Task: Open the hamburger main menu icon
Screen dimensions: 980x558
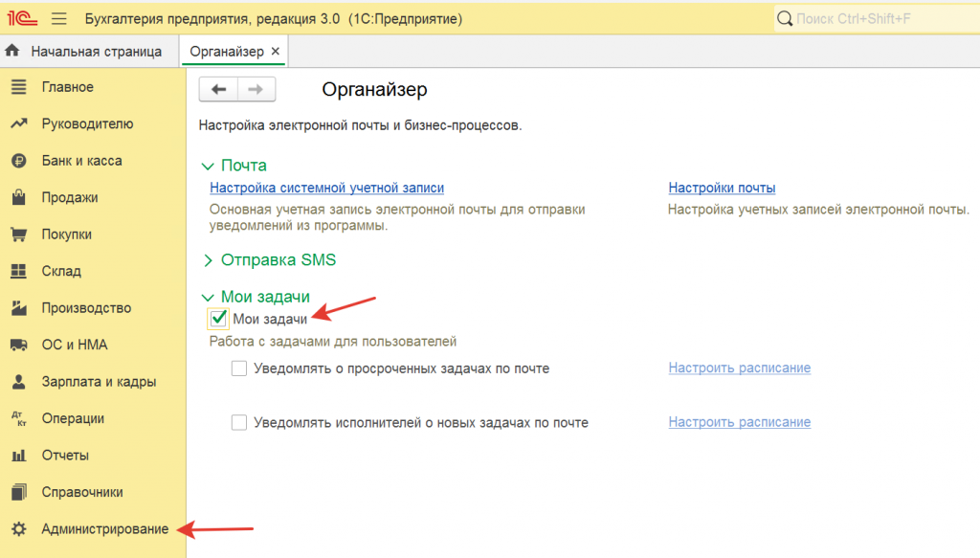Action: coord(58,19)
